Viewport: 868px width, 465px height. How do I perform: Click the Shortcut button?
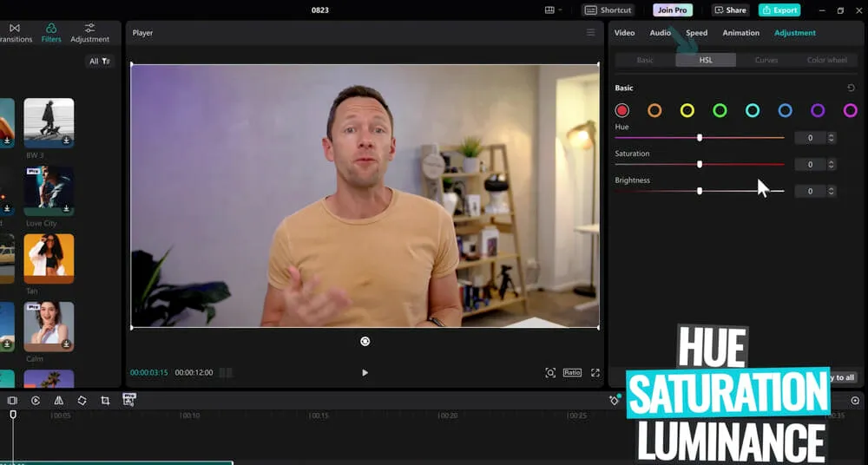[x=608, y=10]
